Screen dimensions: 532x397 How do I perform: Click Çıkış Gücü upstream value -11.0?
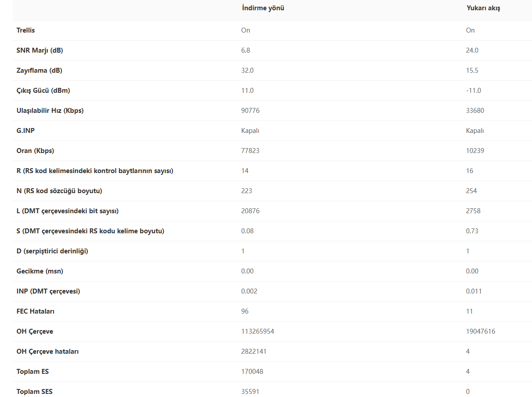click(473, 91)
